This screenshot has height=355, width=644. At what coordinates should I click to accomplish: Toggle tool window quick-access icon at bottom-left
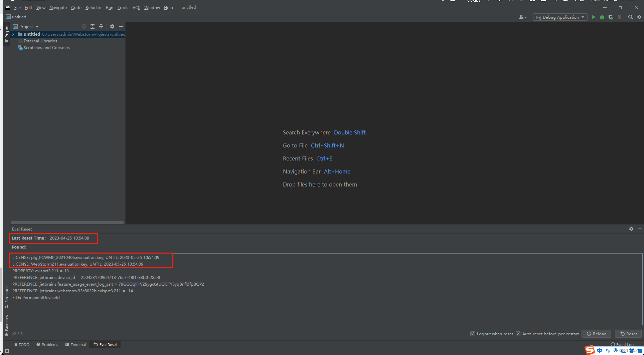pos(6,351)
